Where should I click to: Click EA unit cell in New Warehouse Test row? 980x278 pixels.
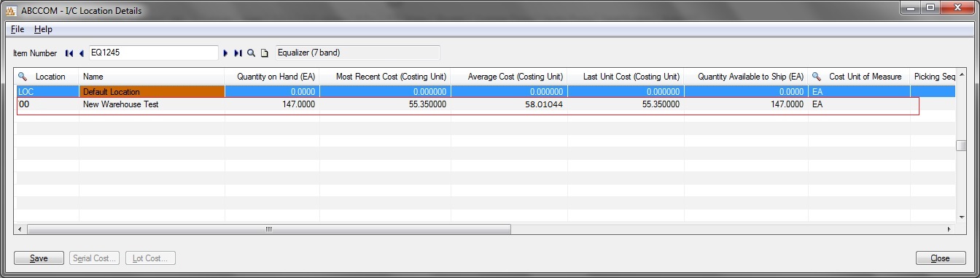pos(859,104)
